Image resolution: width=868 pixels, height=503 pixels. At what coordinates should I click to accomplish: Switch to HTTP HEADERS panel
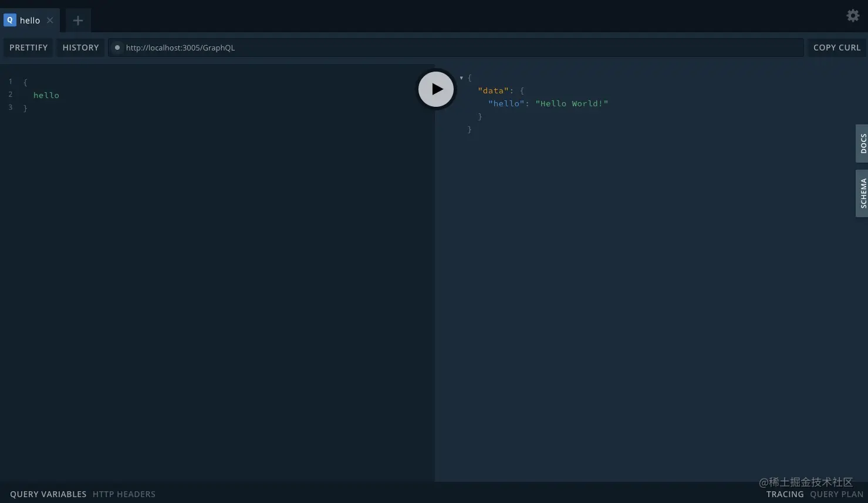point(124,494)
